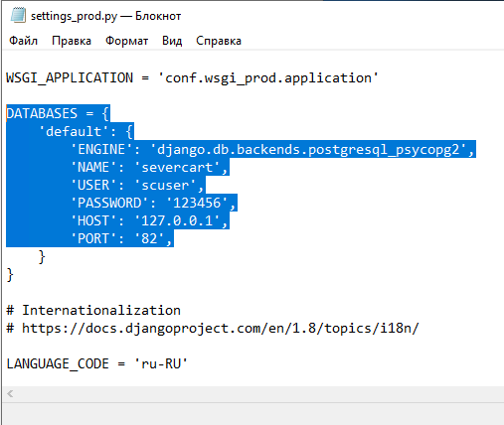Click the final closing brace of DATABASES
This screenshot has width=504, height=425.
coord(10,275)
